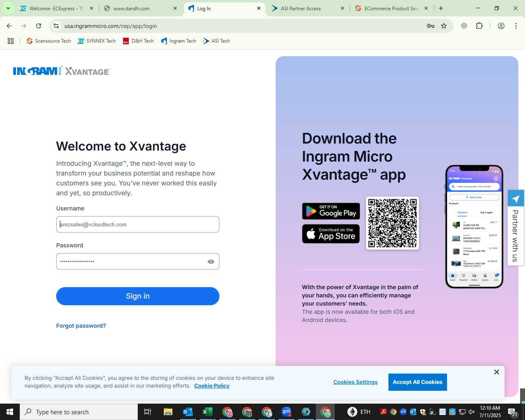
Task: Open the Partner with us side tab
Action: click(x=516, y=228)
